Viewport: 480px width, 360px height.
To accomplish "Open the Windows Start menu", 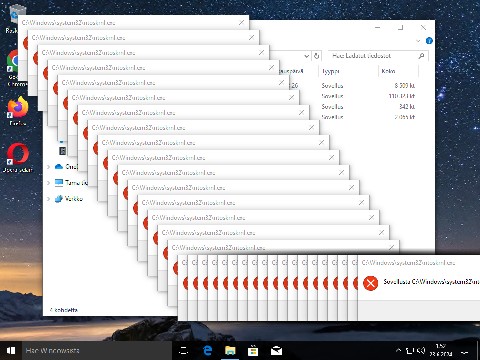I will [11, 351].
